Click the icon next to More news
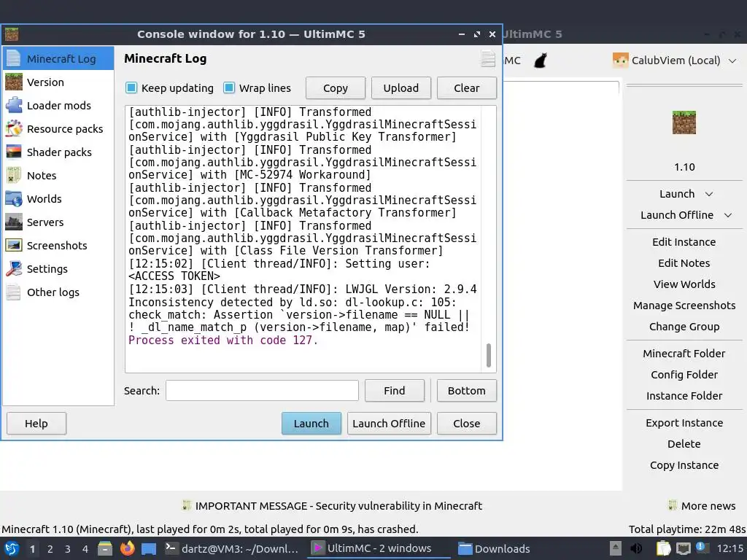747x560 pixels. (672, 505)
